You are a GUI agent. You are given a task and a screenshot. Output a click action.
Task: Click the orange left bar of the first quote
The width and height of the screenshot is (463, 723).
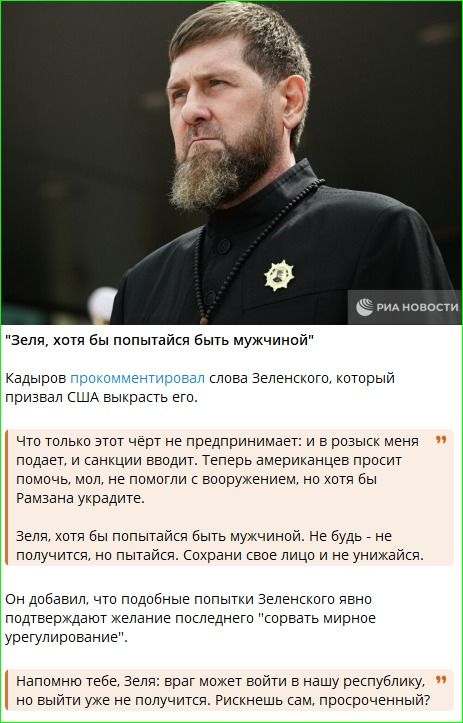(x=6, y=498)
